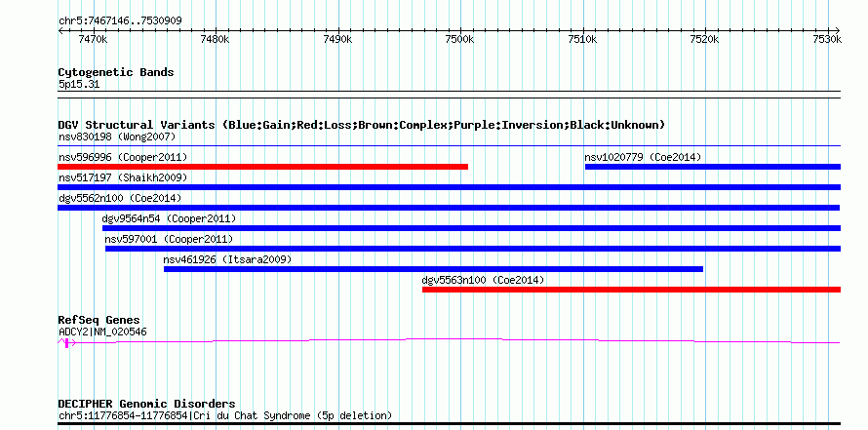Click the thin nsv830198 (Wong2007) line
This screenshot has height=430, width=868.
pos(449,146)
